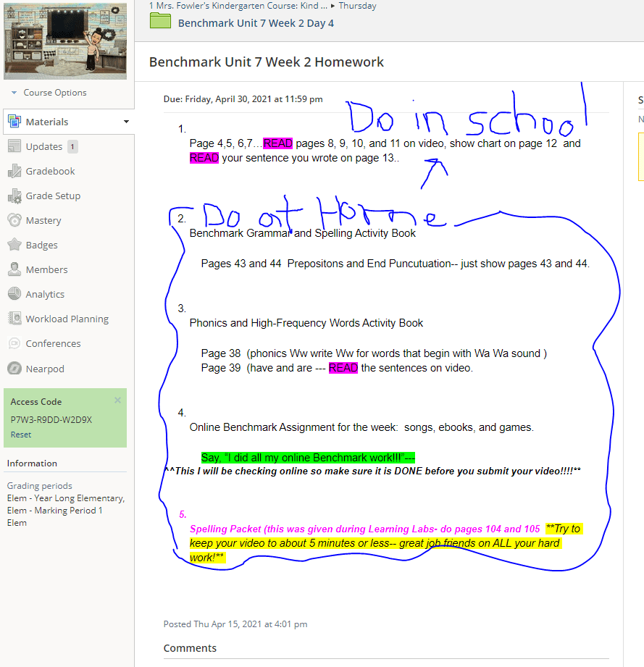
Task: Click the Grading periods label
Action: click(x=39, y=486)
